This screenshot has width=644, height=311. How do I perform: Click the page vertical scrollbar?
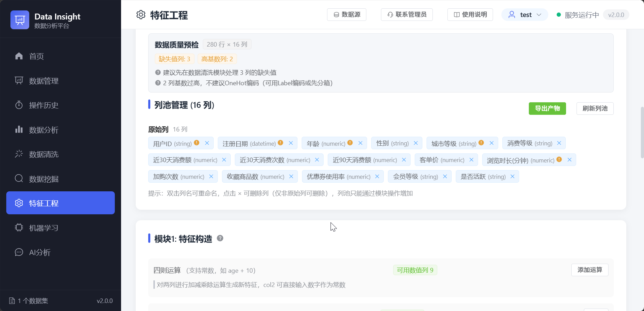pos(642,132)
